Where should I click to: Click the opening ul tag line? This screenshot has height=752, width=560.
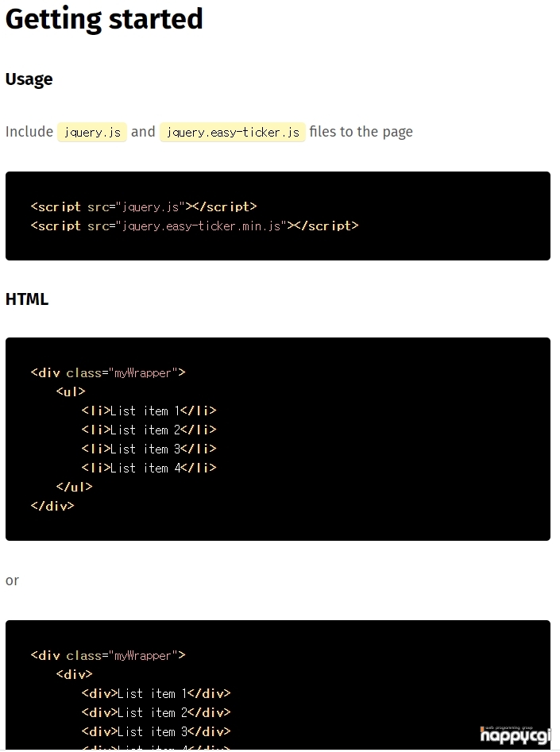coord(71,391)
